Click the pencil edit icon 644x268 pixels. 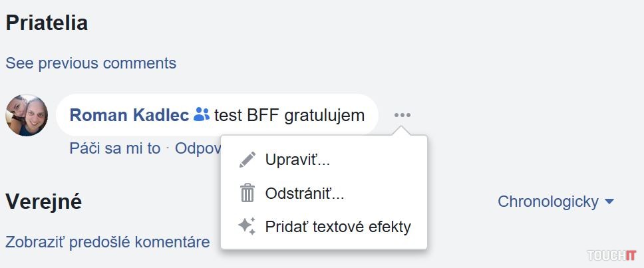(247, 160)
